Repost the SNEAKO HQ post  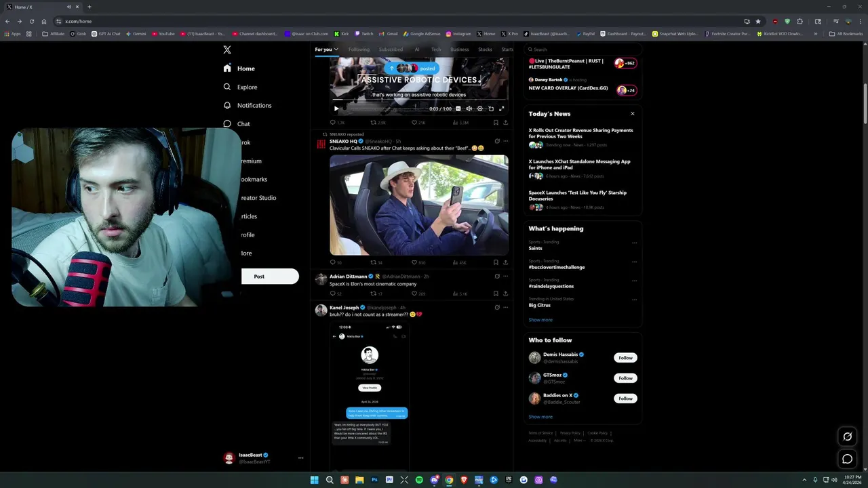pyautogui.click(x=376, y=262)
